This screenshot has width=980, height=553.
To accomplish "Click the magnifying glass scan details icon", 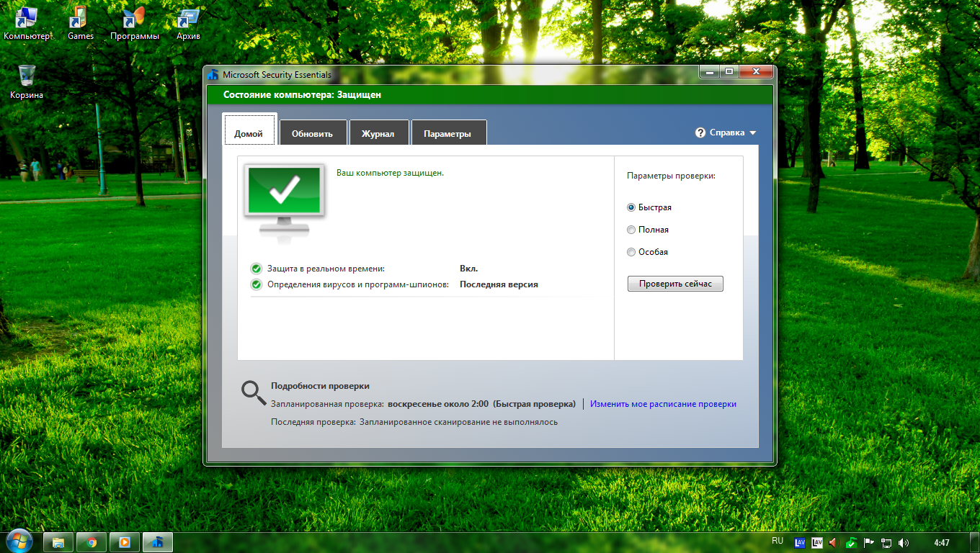I will pyautogui.click(x=253, y=392).
